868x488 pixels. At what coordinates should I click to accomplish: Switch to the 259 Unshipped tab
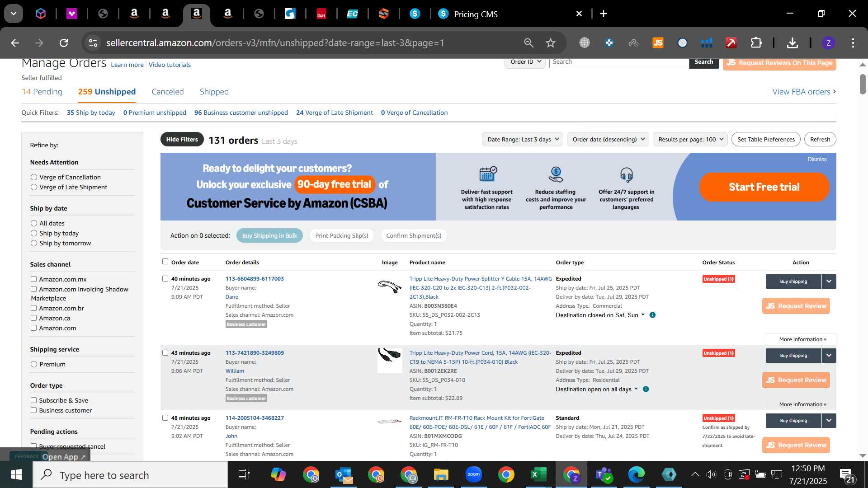coord(107,92)
